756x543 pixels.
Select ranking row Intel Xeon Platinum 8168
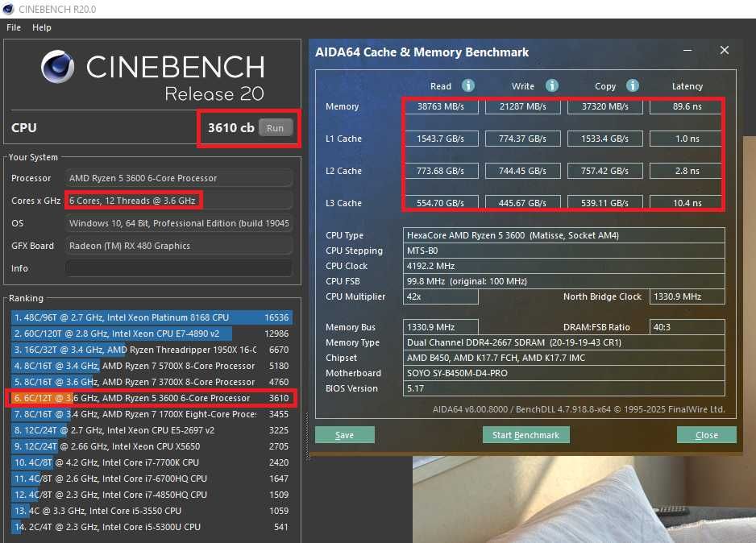coord(152,317)
